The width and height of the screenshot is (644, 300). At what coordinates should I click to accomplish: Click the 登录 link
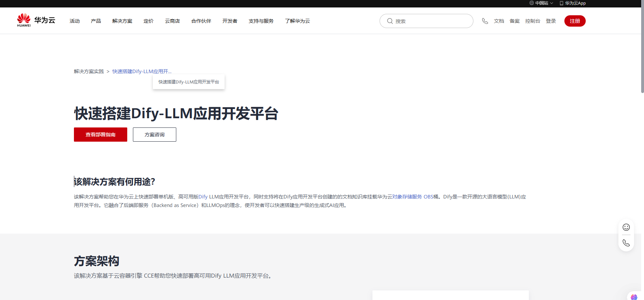pos(551,21)
